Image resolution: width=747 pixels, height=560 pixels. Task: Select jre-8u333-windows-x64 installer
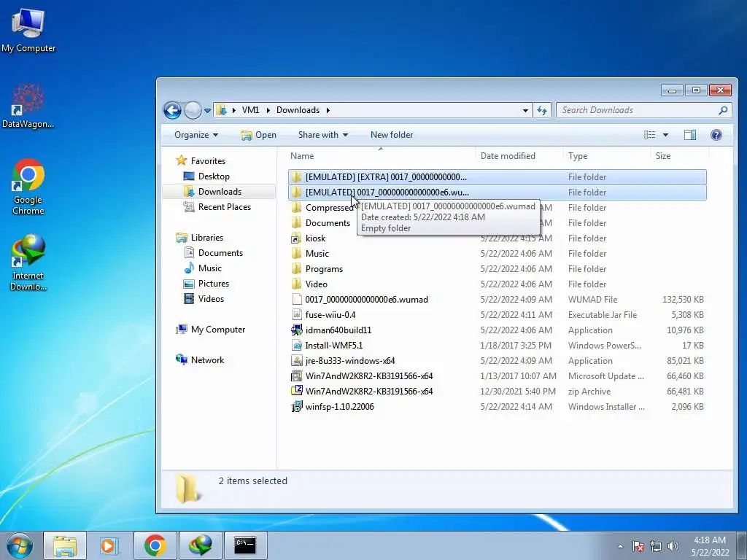coord(497,360)
